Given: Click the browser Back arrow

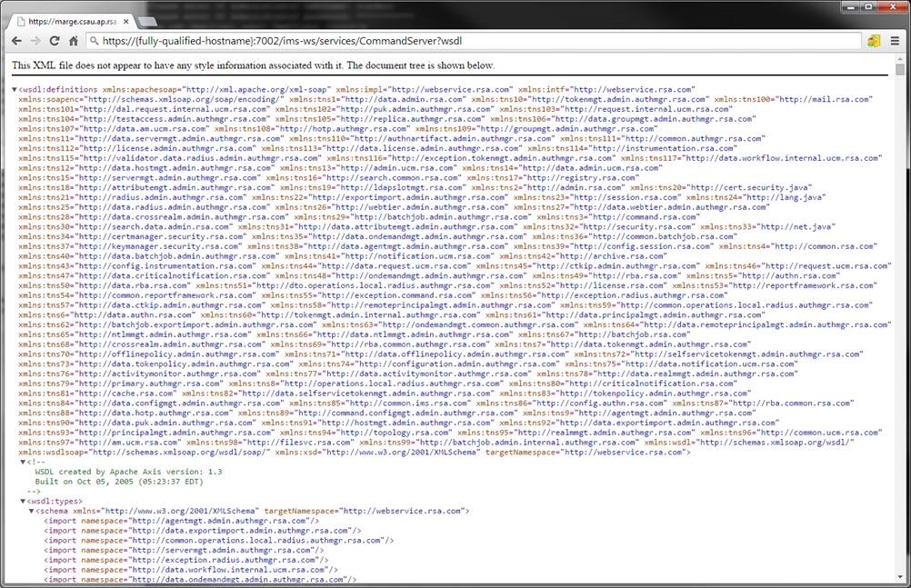Looking at the screenshot, I should tap(15, 41).
